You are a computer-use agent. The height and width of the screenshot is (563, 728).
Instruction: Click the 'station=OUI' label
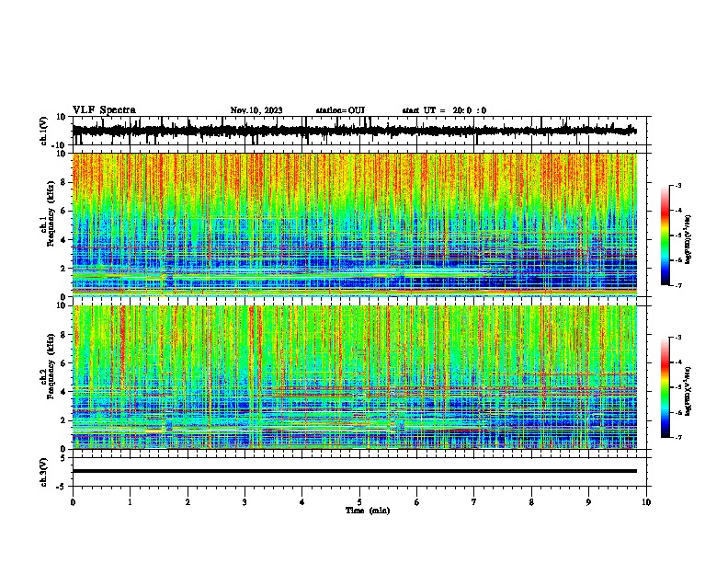340,110
